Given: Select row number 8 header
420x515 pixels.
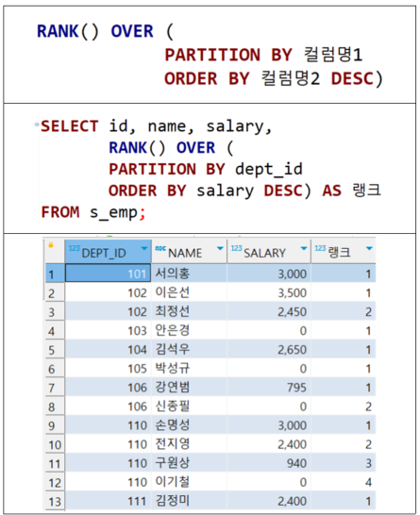Looking at the screenshot, I should (x=55, y=407).
